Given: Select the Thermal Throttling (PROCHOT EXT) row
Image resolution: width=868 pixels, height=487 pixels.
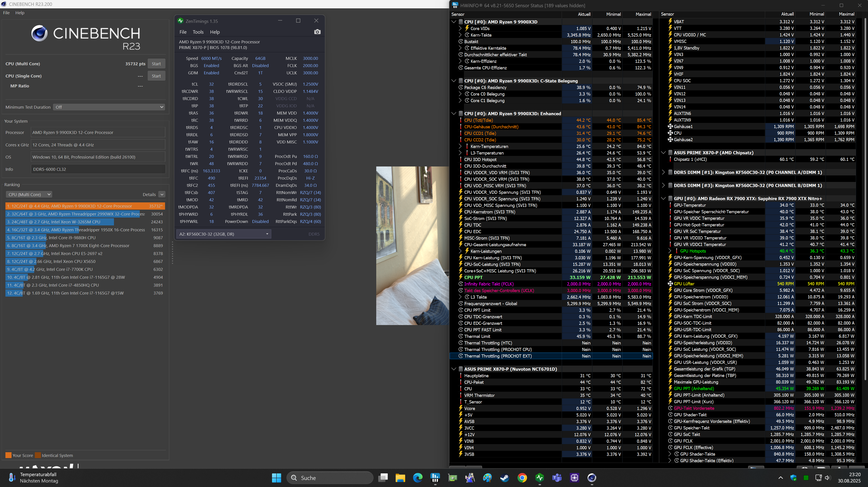Looking at the screenshot, I should (x=551, y=356).
